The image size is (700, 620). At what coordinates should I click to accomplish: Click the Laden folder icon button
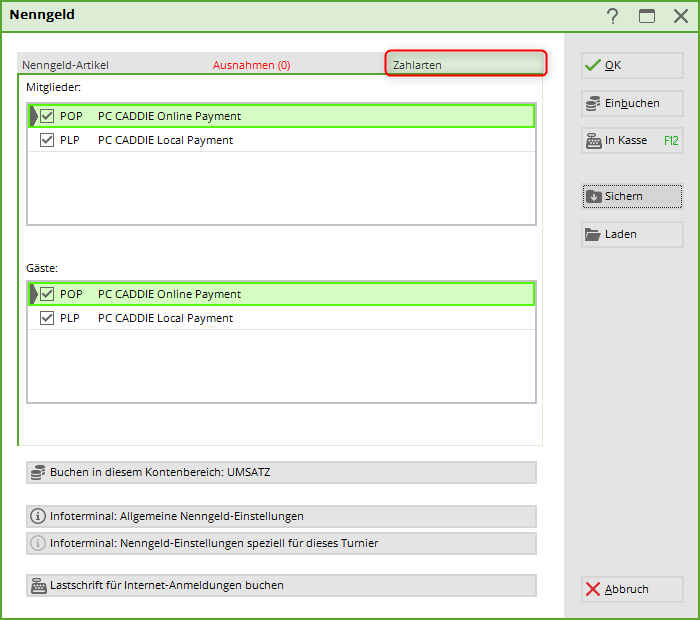click(593, 234)
